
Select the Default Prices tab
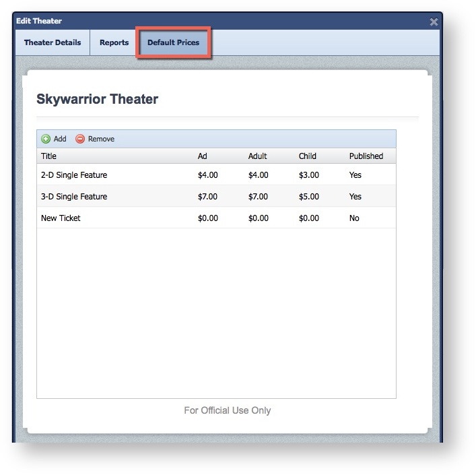pos(174,42)
